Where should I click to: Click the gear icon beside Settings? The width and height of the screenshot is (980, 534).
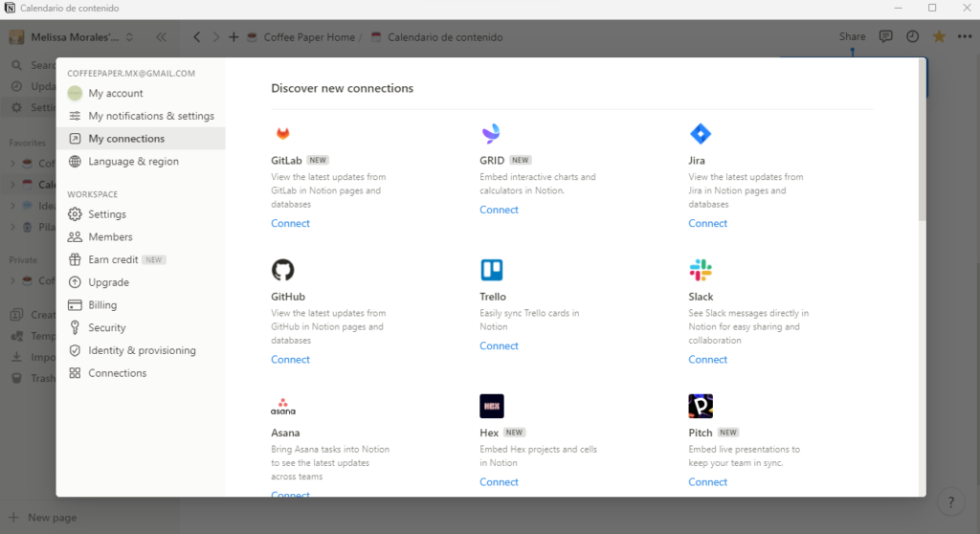coord(75,213)
